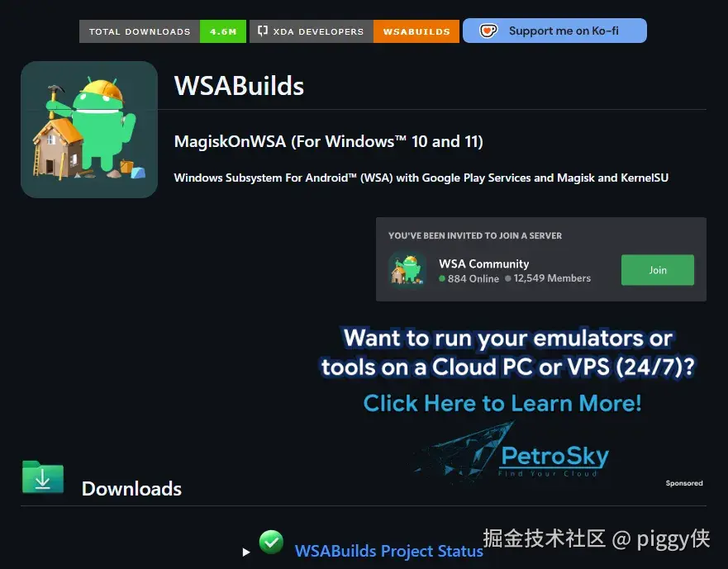Click the 884 Online status text
This screenshot has width=728, height=569.
pyautogui.click(x=469, y=278)
